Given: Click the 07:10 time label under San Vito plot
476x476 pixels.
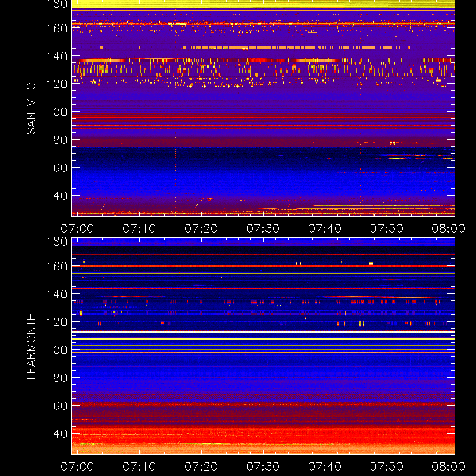Looking at the screenshot, I should click(139, 228).
